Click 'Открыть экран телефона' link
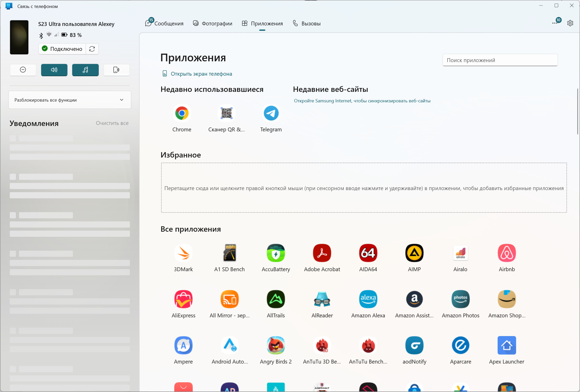The image size is (580, 392). click(x=201, y=74)
